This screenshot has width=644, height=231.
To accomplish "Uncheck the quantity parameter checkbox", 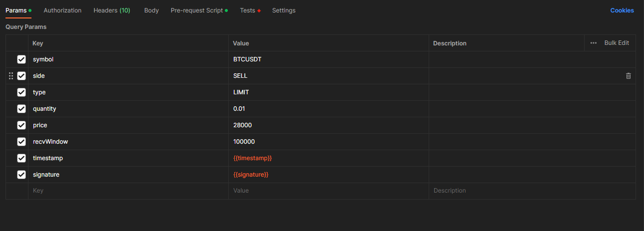I will 21,109.
